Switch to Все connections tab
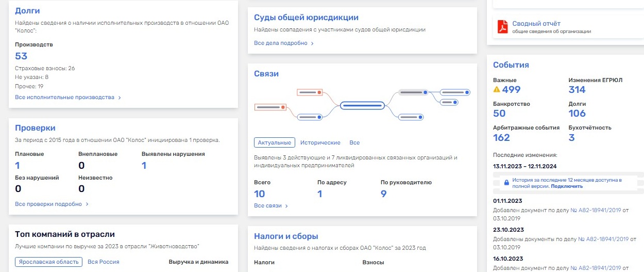The width and height of the screenshot is (644, 272). [x=354, y=142]
